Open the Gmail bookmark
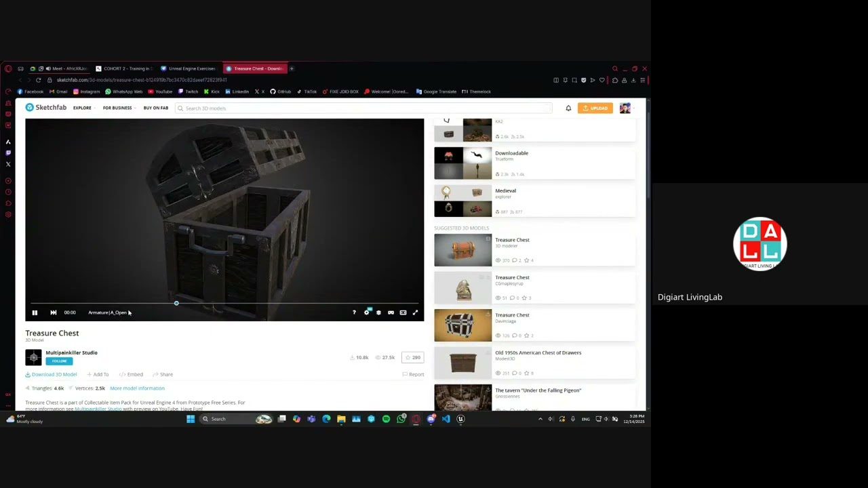 (58, 91)
